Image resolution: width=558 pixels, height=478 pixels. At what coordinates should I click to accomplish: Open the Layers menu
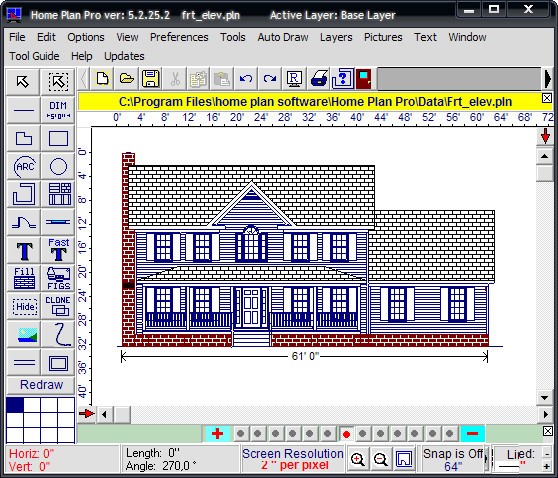(336, 37)
